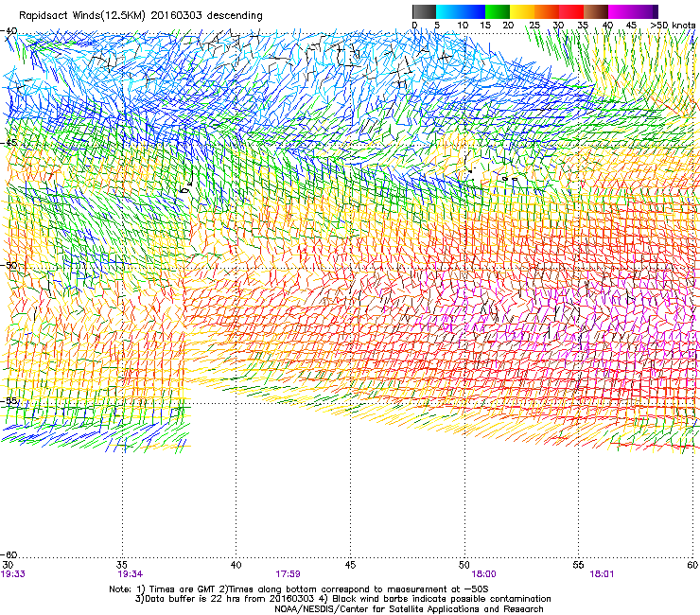Click the brown 35-40 knots legend segment
Screen dimensions: 700x615
coord(596,11)
